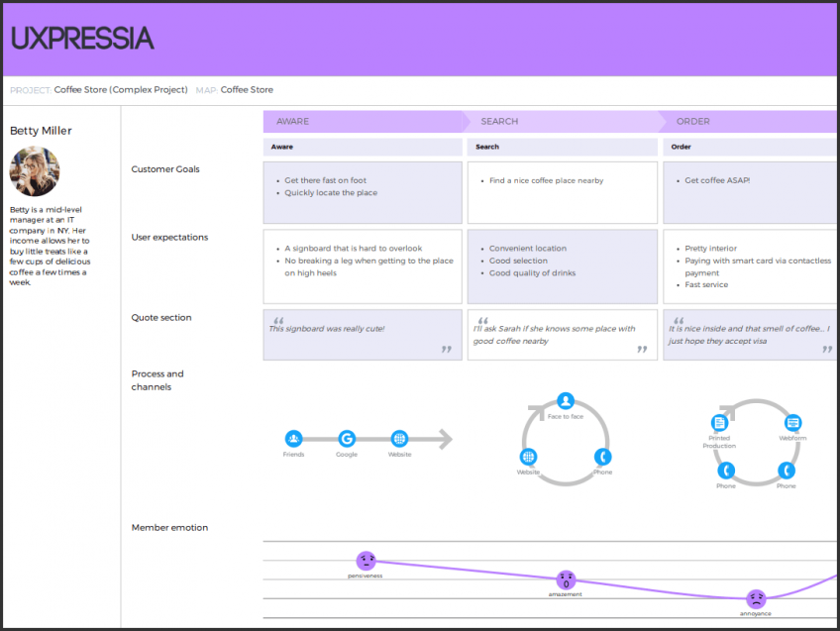Click the Website icon in the Search cycle

(528, 458)
